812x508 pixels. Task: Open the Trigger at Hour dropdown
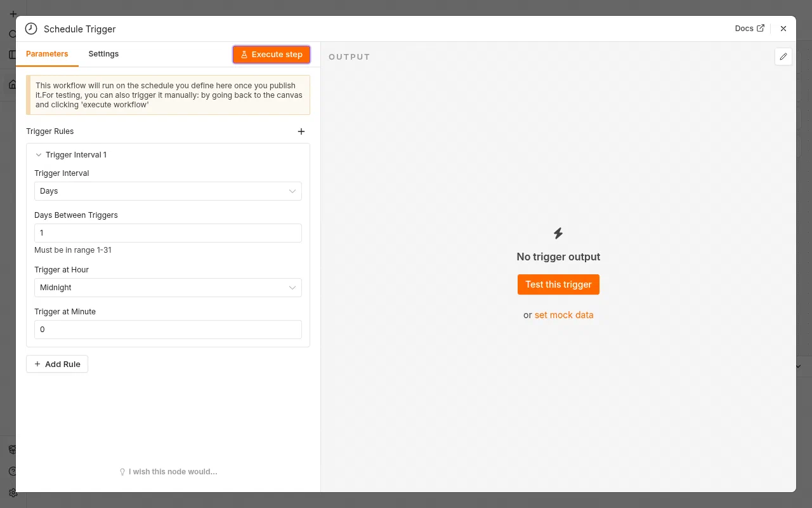pyautogui.click(x=168, y=288)
